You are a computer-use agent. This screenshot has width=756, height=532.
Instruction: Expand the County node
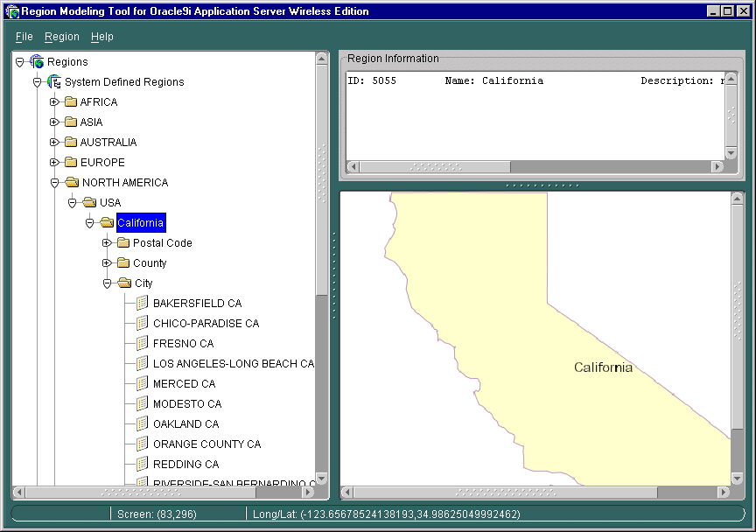(x=107, y=262)
